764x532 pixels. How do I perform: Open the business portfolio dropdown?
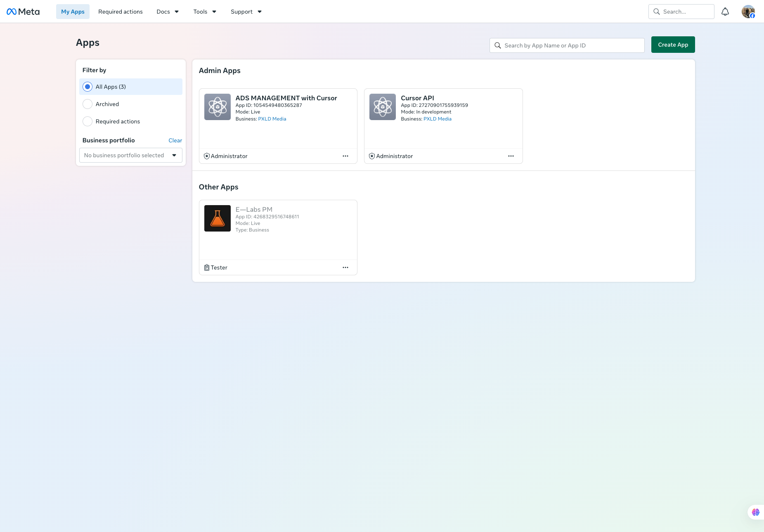(x=131, y=155)
